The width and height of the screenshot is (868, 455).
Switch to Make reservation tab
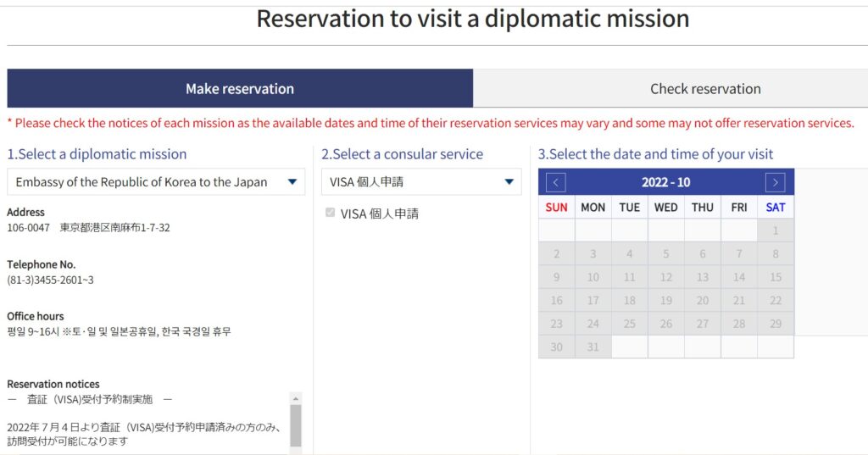pos(240,89)
